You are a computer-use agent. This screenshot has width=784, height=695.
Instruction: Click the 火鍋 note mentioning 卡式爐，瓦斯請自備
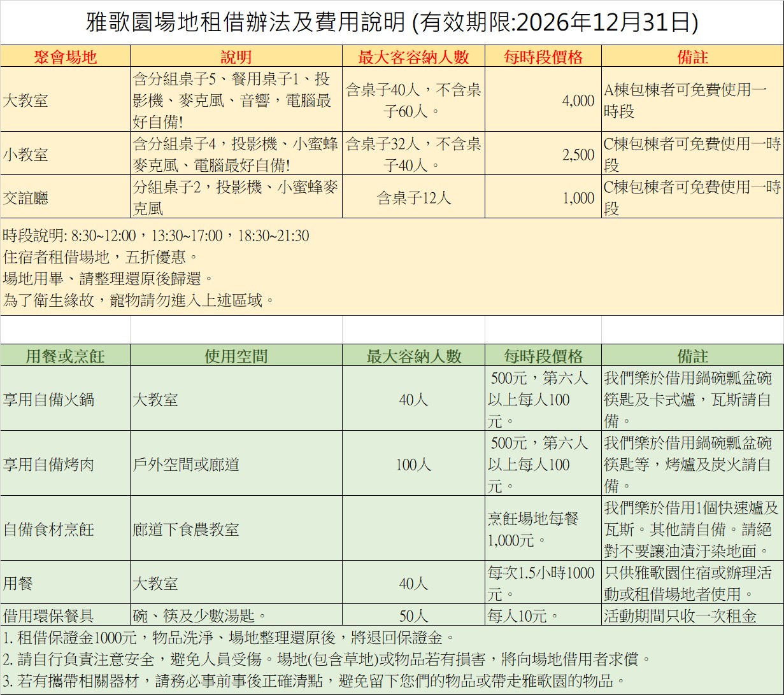point(692,399)
